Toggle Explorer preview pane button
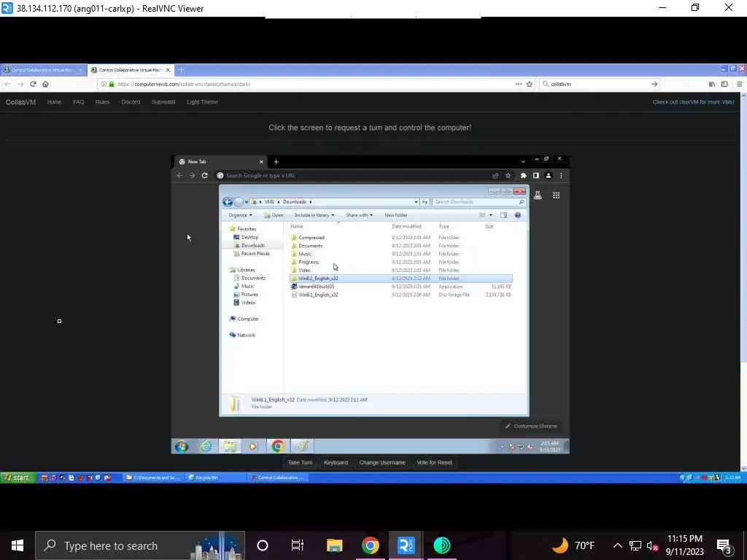747x560 pixels. click(503, 215)
